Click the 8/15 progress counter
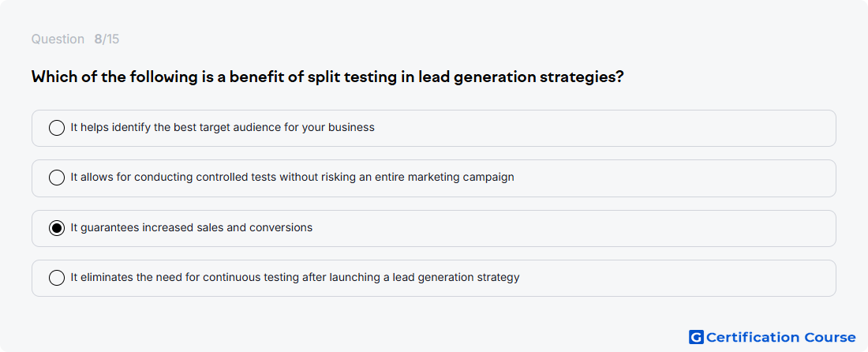868x352 pixels. click(x=107, y=39)
